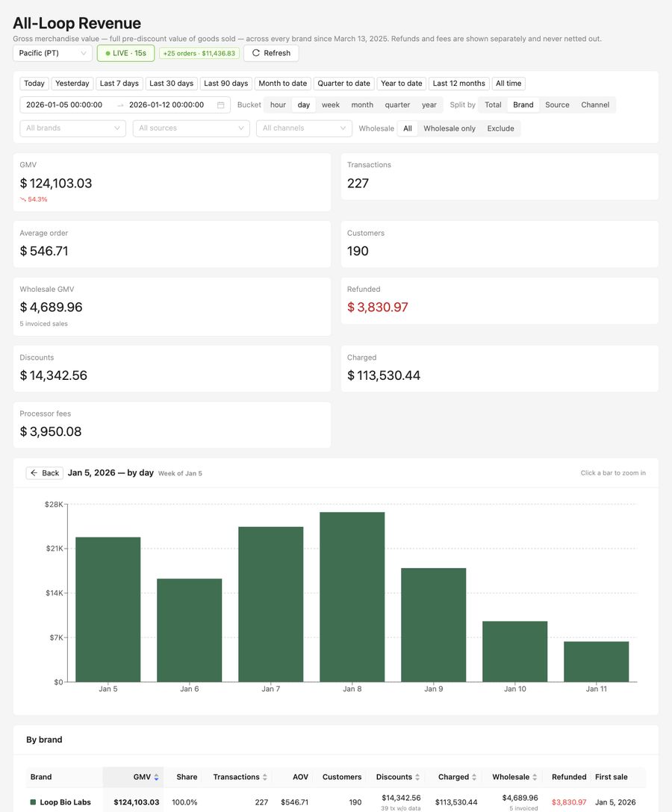Open the Pacific (PT) timezone dropdown

point(52,53)
